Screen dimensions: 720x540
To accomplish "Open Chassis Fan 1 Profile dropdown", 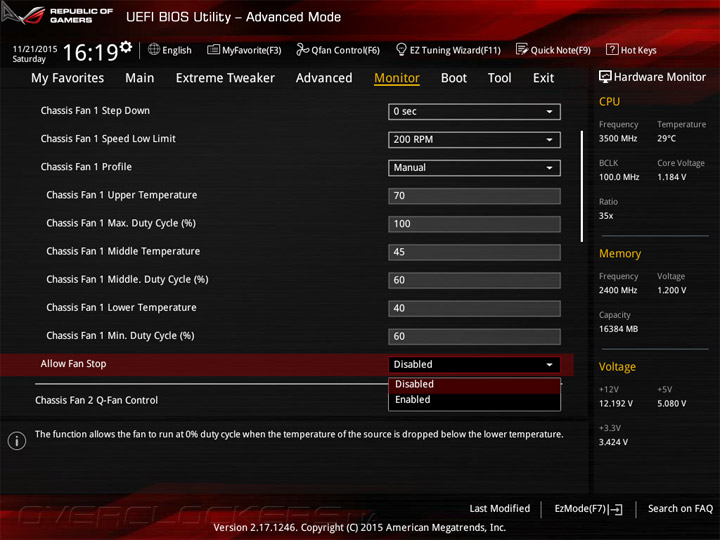I will pos(474,168).
